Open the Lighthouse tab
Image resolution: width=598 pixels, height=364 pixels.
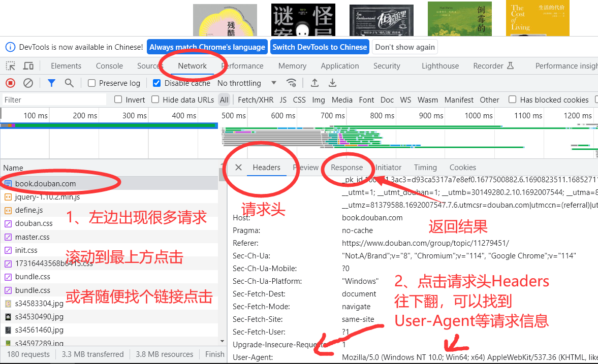440,66
